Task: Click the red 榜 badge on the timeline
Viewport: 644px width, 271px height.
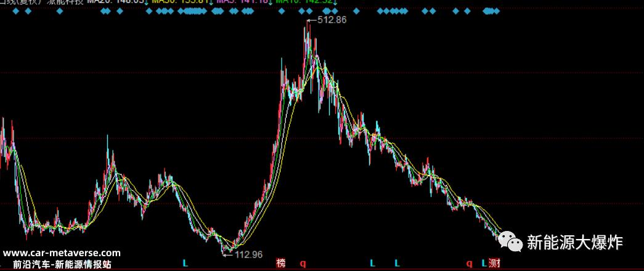Action: click(281, 263)
